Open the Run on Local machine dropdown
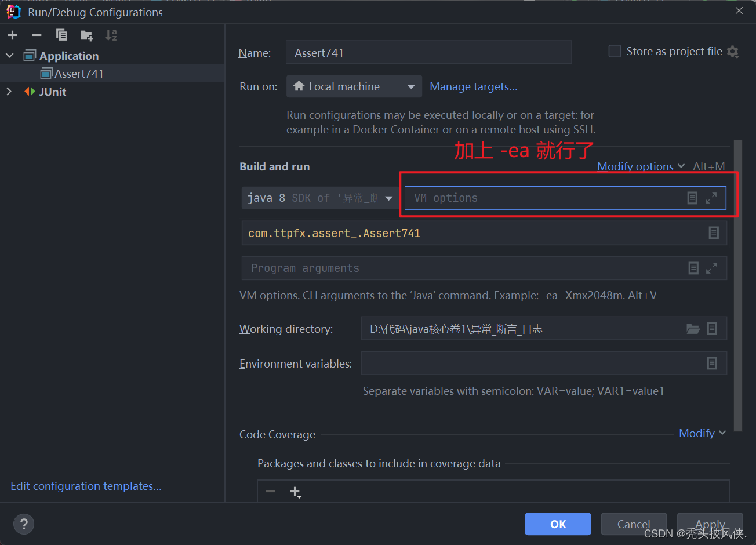This screenshot has width=756, height=545. 354,86
